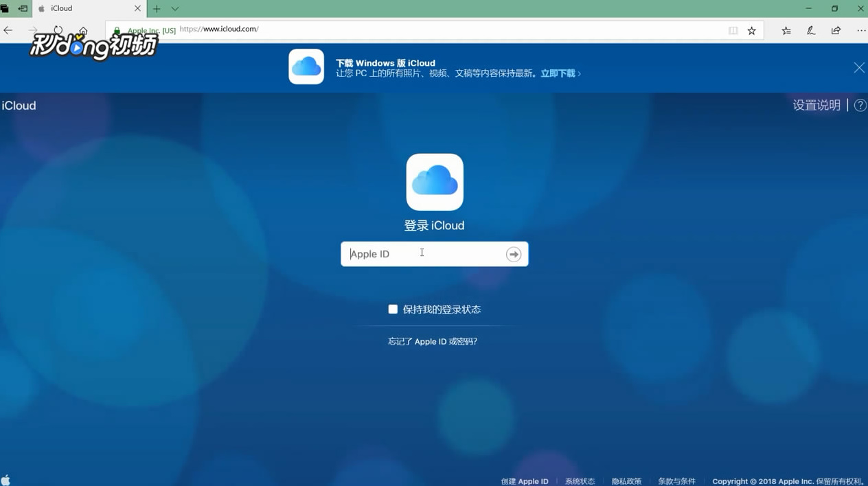Add page to favorites star

tap(752, 30)
